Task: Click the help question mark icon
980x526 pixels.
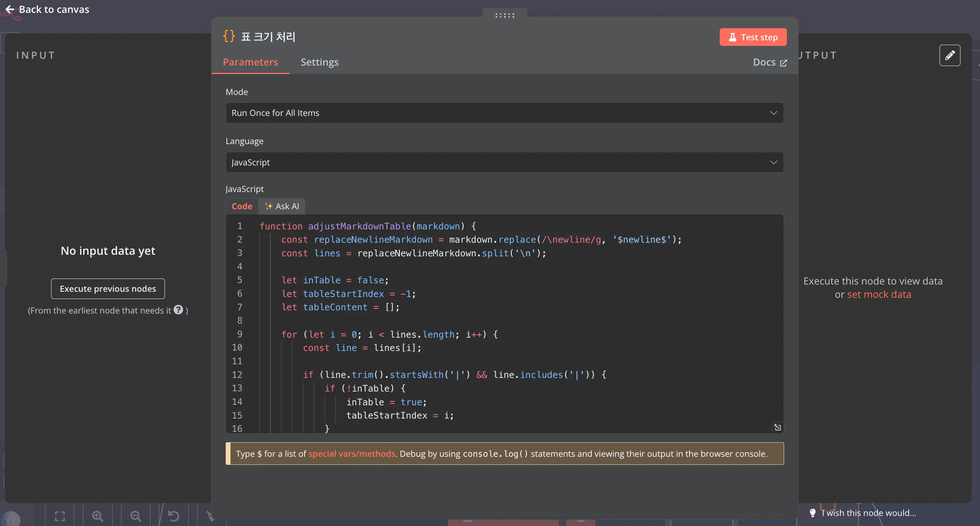Action: (x=178, y=310)
